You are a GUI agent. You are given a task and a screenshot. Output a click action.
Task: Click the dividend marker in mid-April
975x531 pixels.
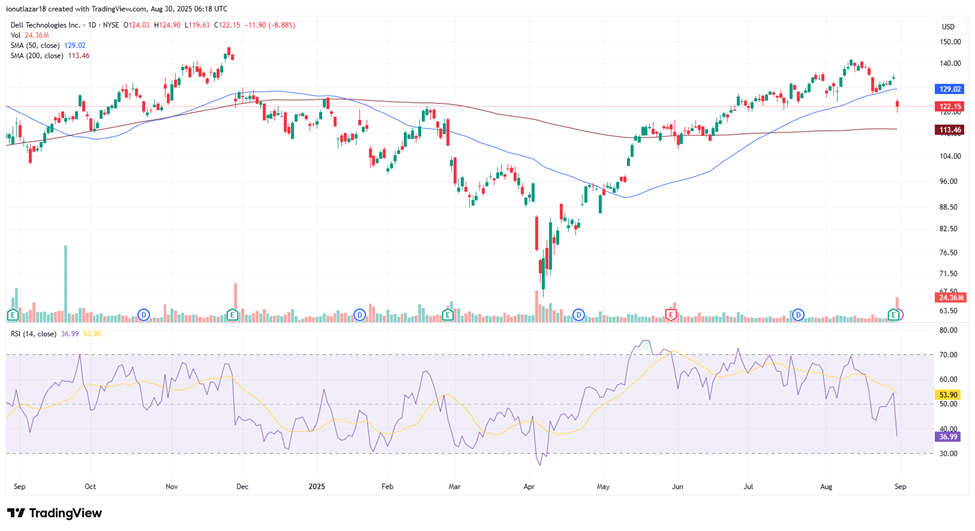tap(579, 315)
